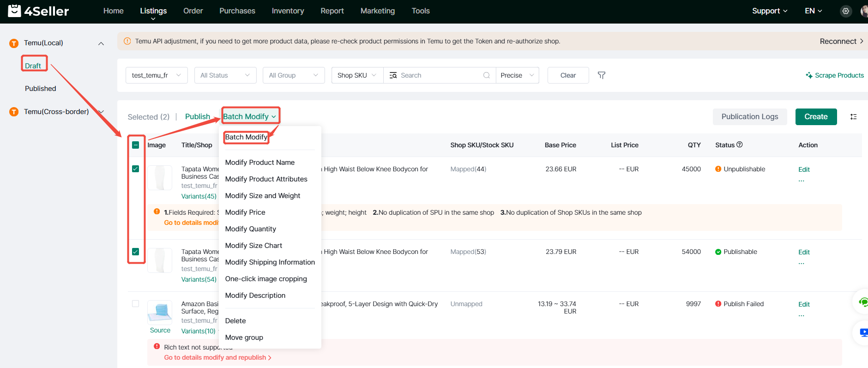Screen dimensions: 868x368
Task: Select Modify Quantity menu entry
Action: pyautogui.click(x=251, y=229)
